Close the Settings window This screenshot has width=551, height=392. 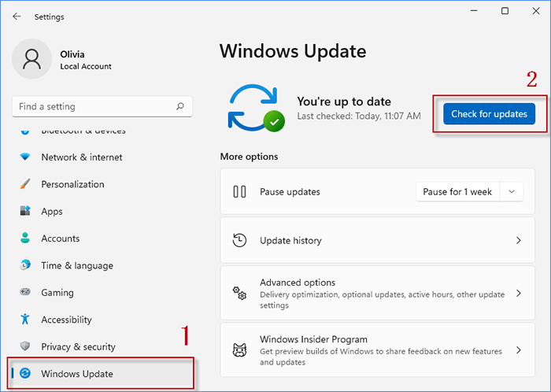coord(536,11)
